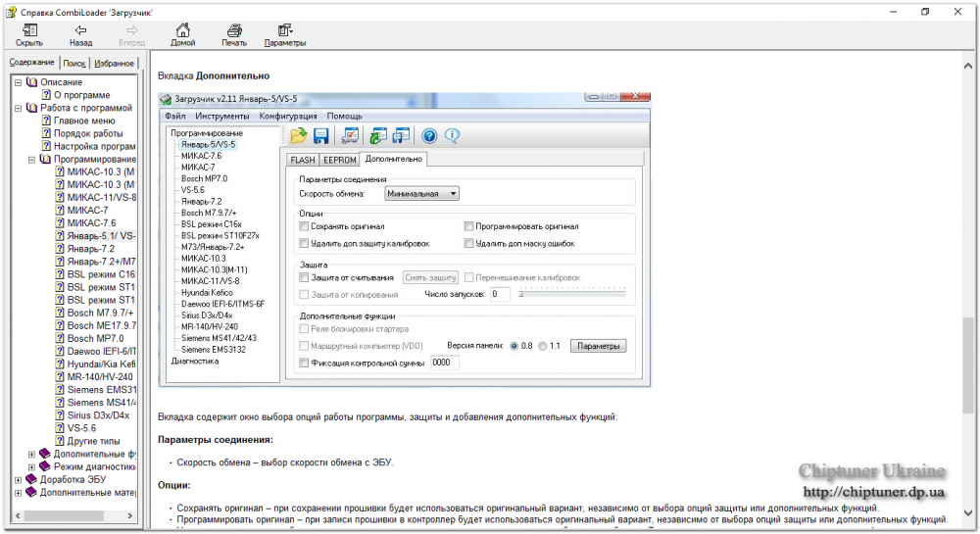
Task: Click the Параметры button near panel version
Action: (x=598, y=346)
